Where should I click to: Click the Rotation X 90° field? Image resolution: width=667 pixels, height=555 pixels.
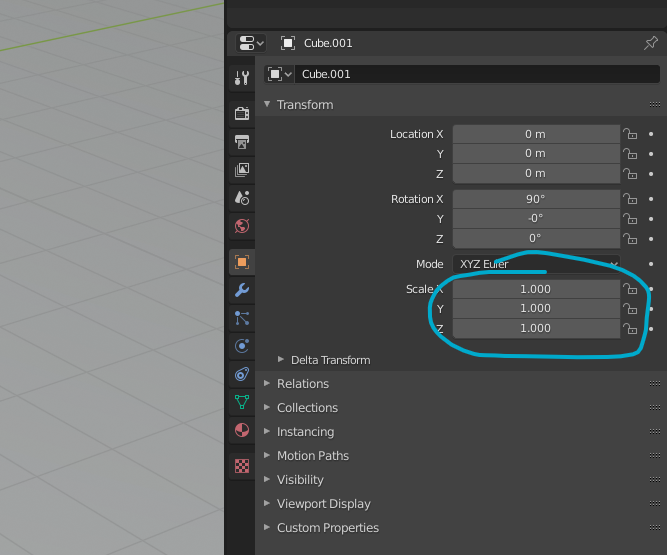[536, 199]
